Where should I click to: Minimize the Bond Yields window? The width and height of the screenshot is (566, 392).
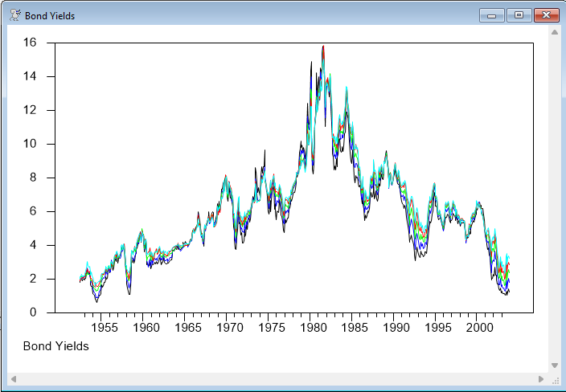[490, 15]
